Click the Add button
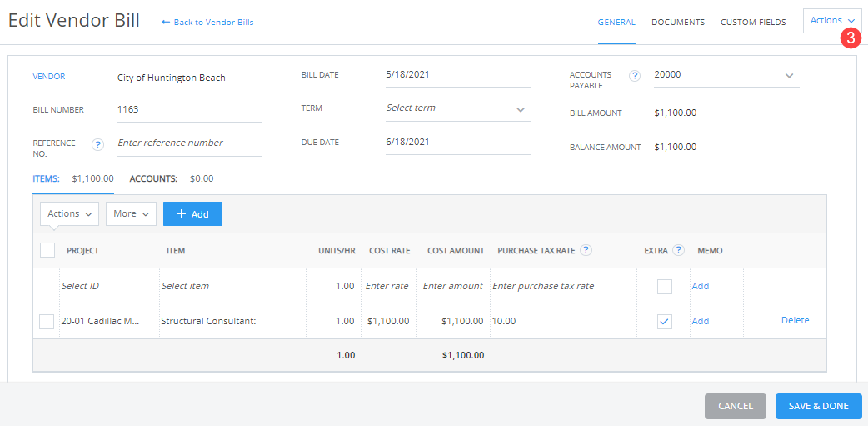Image resolution: width=868 pixels, height=426 pixels. coord(192,213)
